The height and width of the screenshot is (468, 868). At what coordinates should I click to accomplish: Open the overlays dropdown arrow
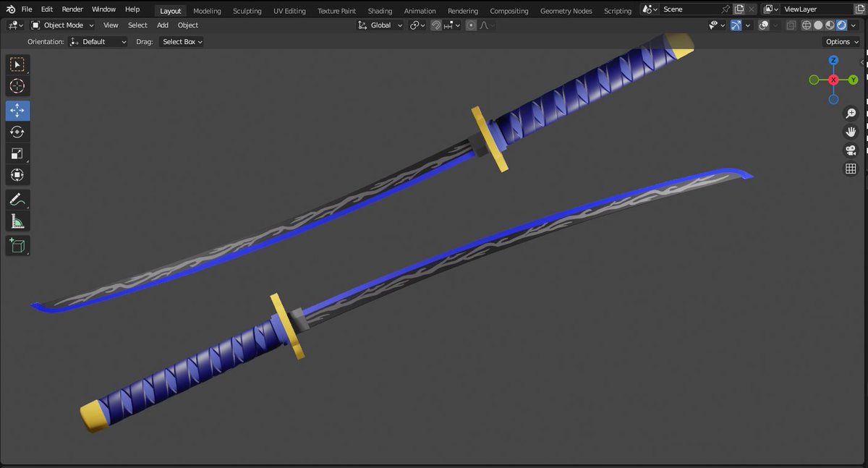click(x=776, y=25)
